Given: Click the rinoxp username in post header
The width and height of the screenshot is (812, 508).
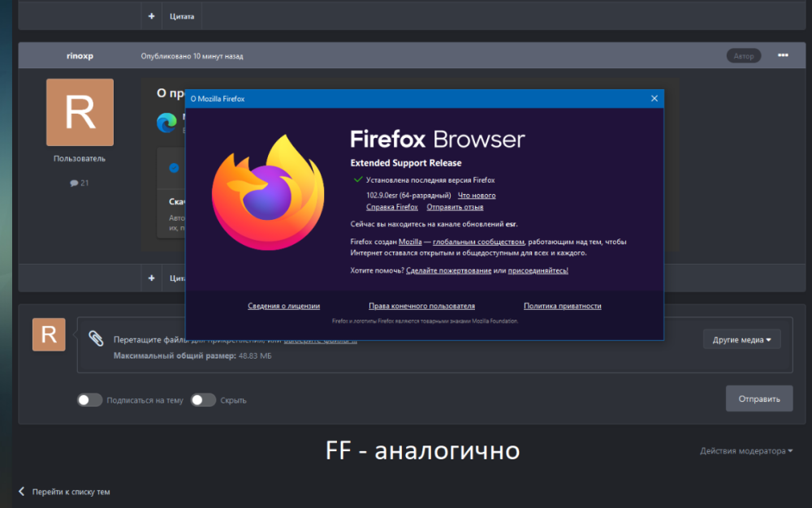Looking at the screenshot, I should coord(80,56).
